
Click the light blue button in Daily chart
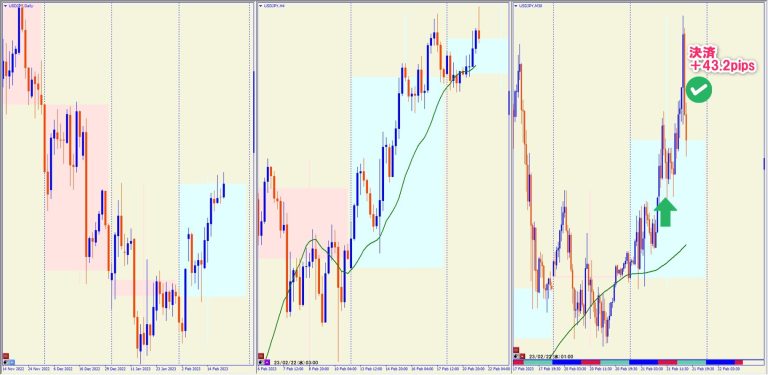point(12,362)
